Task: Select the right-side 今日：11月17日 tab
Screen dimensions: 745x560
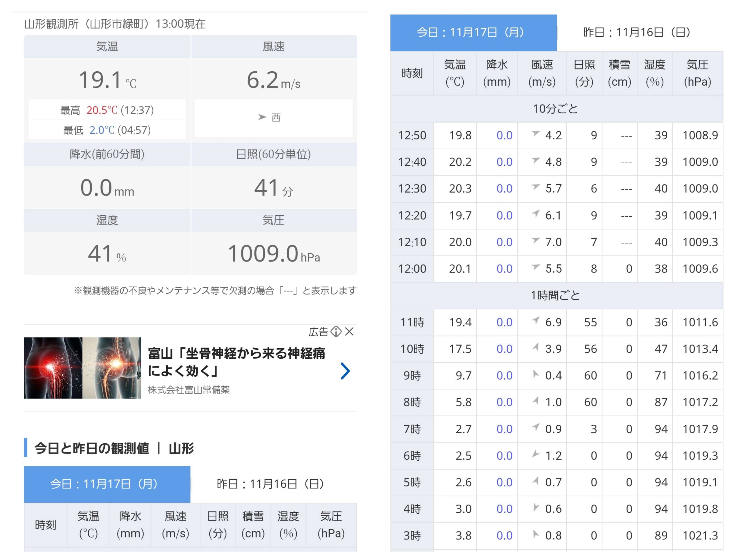Action: [473, 33]
